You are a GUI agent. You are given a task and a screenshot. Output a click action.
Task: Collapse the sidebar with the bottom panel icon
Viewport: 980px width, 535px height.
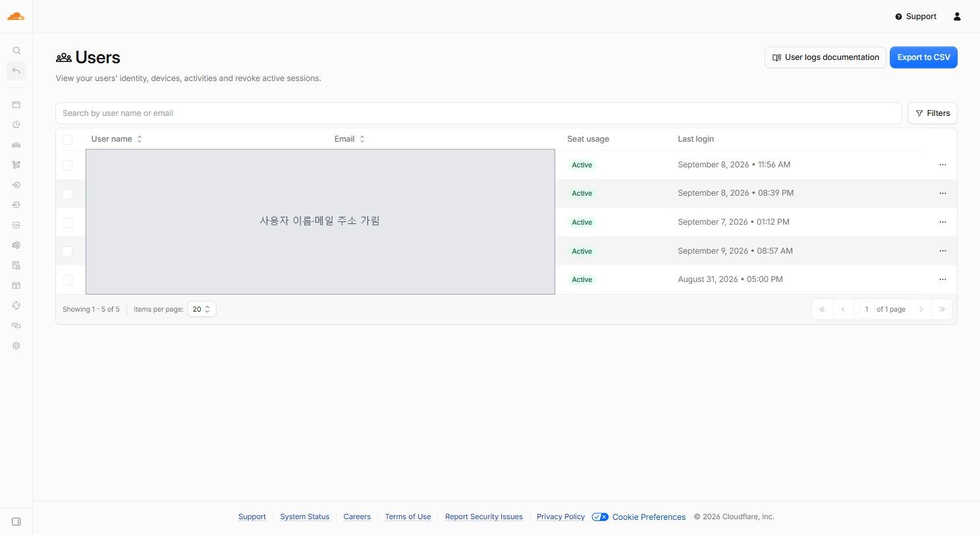[x=16, y=522]
